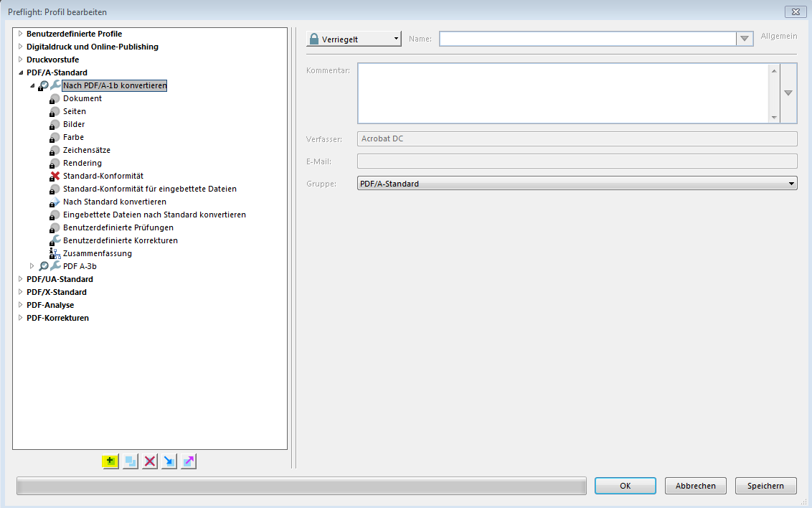Expand the PDF-Analyse group
The width and height of the screenshot is (812, 508).
[21, 305]
